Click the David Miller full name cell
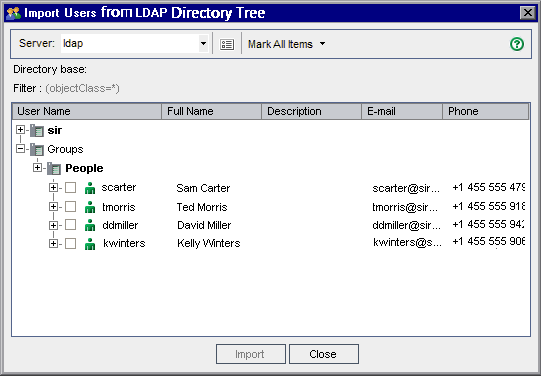Image resolution: width=541 pixels, height=376 pixels. click(x=204, y=225)
